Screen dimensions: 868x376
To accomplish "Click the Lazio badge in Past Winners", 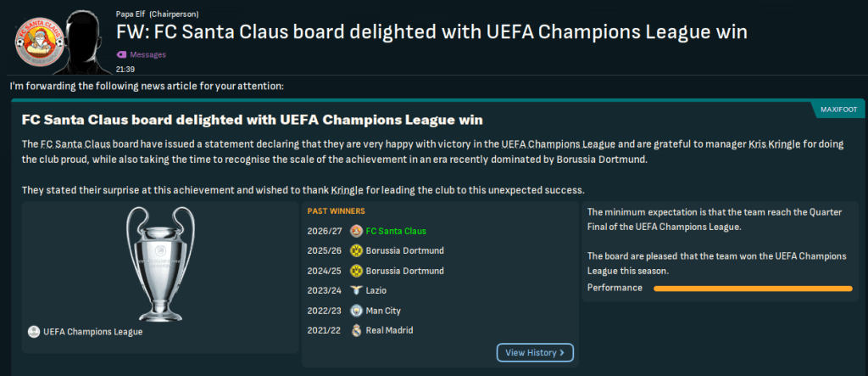I will point(357,290).
